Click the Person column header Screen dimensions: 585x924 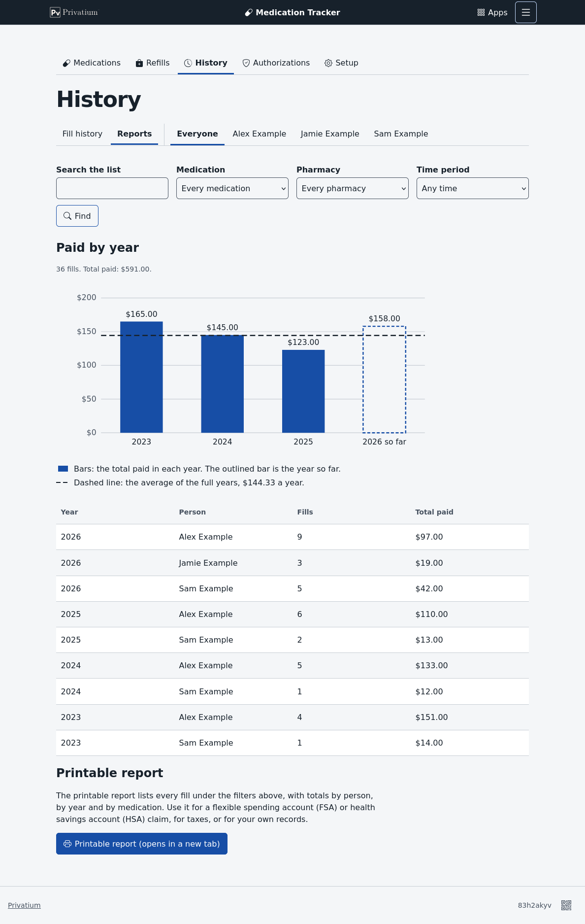click(193, 512)
